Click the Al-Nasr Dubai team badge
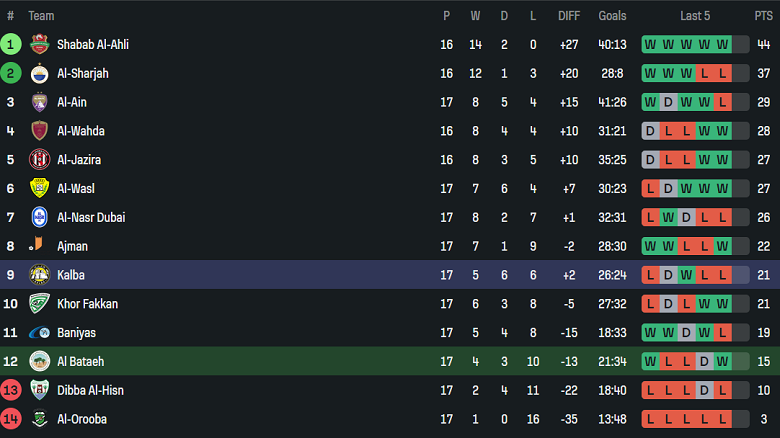The image size is (780, 438). point(39,217)
